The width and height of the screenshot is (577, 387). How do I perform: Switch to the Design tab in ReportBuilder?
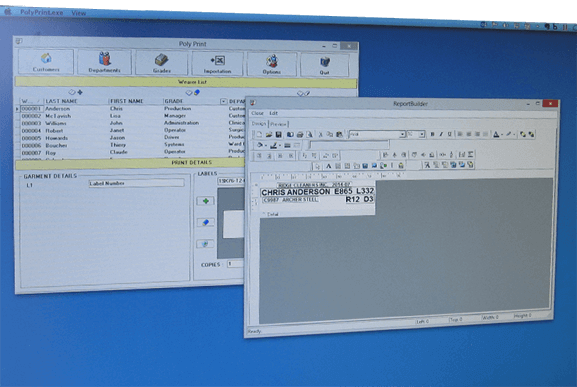point(259,124)
